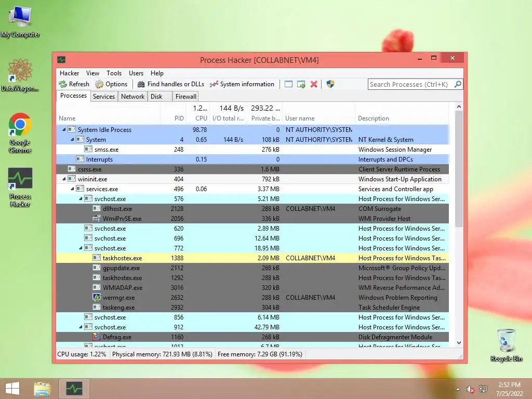Switch to the Services tab
Screen dimensions: 532x399
click(x=104, y=97)
